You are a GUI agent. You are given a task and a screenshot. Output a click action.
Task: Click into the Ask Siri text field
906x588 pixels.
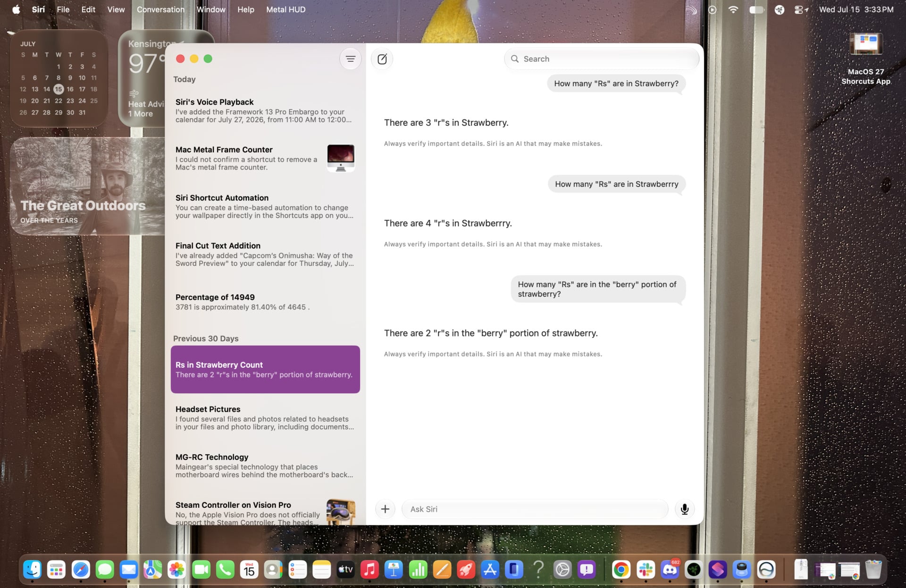(x=535, y=509)
